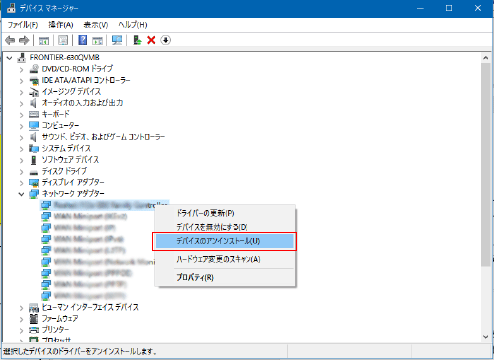
Task: Click the monitor scan-hardware toolbar icon
Action: coord(117,40)
